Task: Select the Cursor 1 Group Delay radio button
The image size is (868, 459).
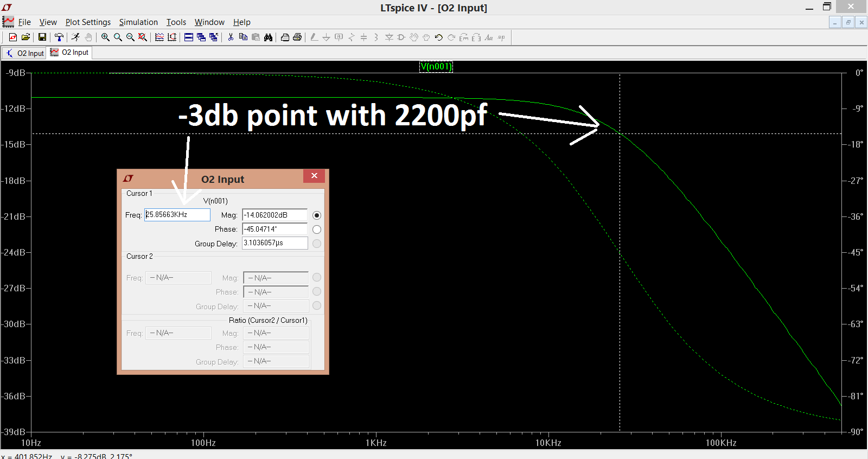Action: [317, 244]
